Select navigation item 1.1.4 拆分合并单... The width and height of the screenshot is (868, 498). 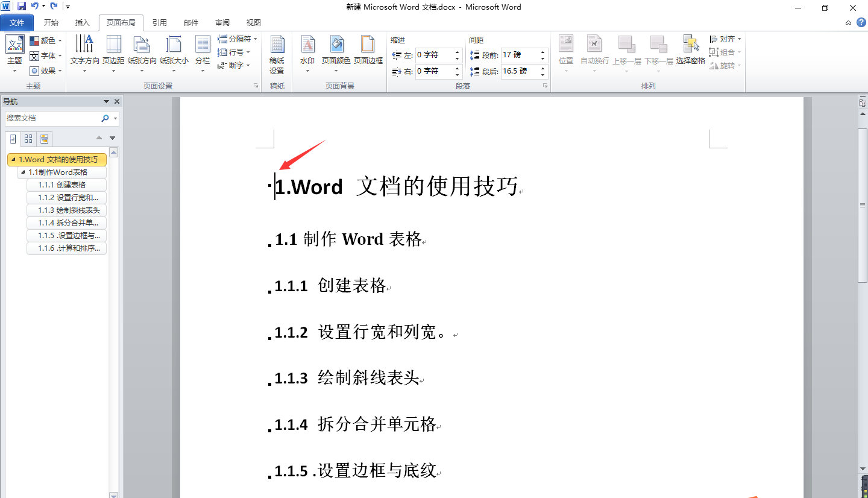(x=67, y=223)
